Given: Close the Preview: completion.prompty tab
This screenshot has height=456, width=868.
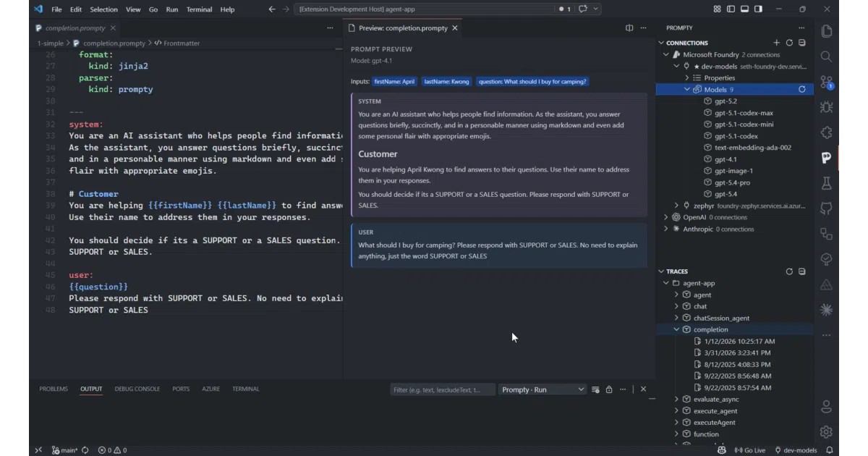Looking at the screenshot, I should coord(455,28).
